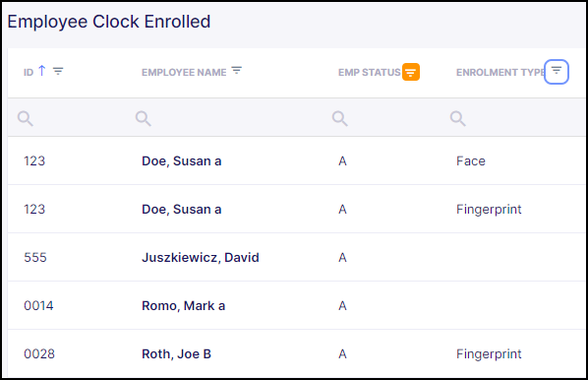The image size is (588, 380).
Task: Click the ID column sort arrow
Action: pos(42,71)
